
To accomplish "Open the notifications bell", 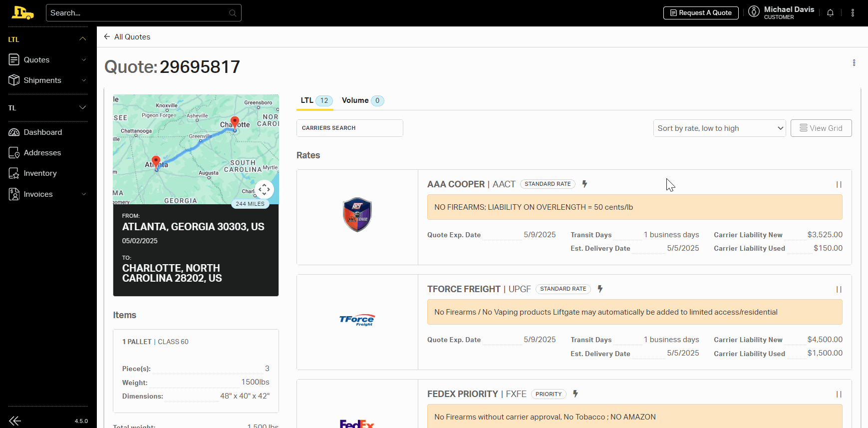I will pos(830,13).
